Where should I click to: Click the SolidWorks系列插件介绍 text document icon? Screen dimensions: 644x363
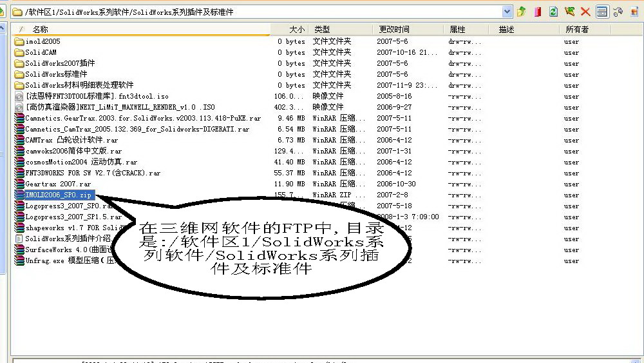coord(19,239)
